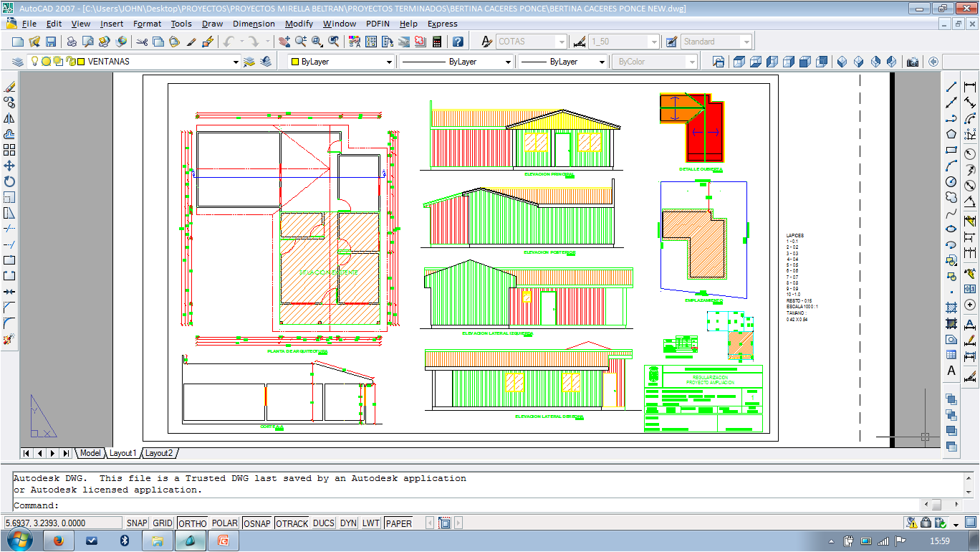Click the LWT lineweight button
Screen dimensions: 980x552
pyautogui.click(x=370, y=523)
